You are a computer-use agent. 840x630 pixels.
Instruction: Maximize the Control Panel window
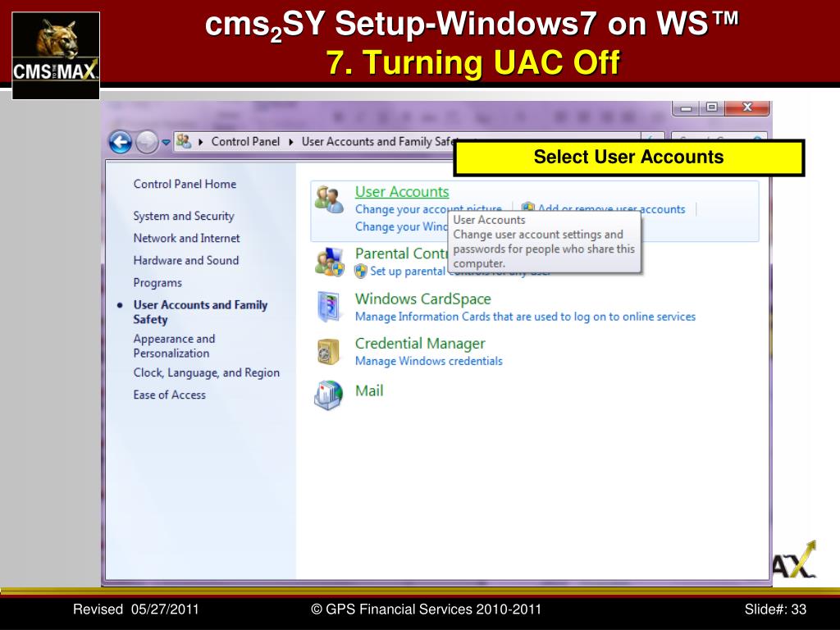711,107
